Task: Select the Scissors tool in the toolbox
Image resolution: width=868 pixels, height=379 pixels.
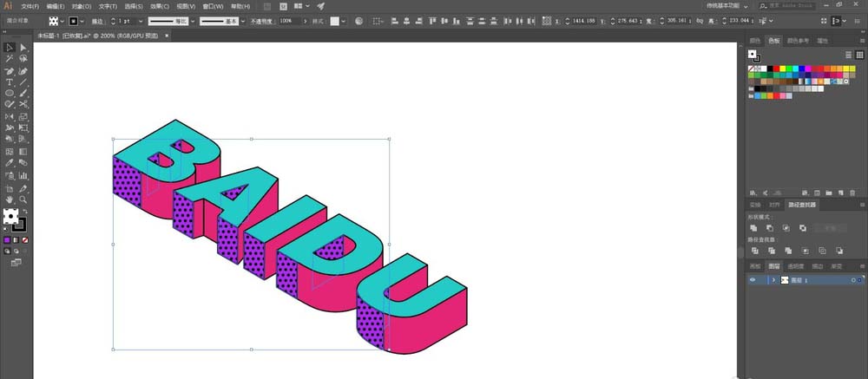Action: point(23,104)
